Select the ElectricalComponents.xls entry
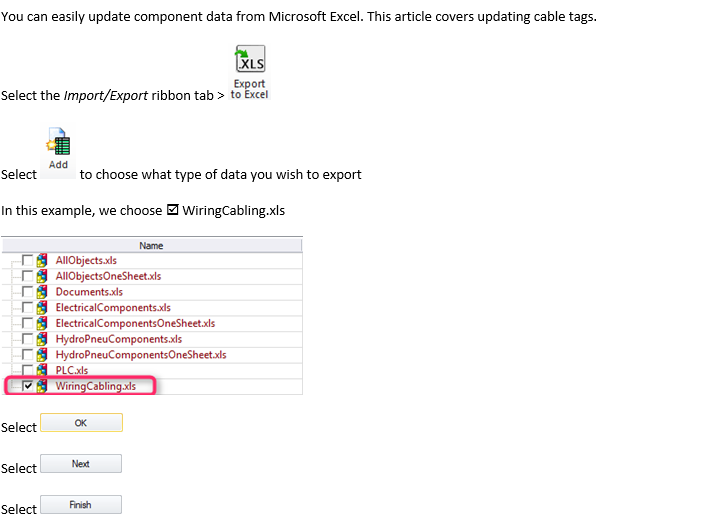720x528 pixels. (113, 307)
